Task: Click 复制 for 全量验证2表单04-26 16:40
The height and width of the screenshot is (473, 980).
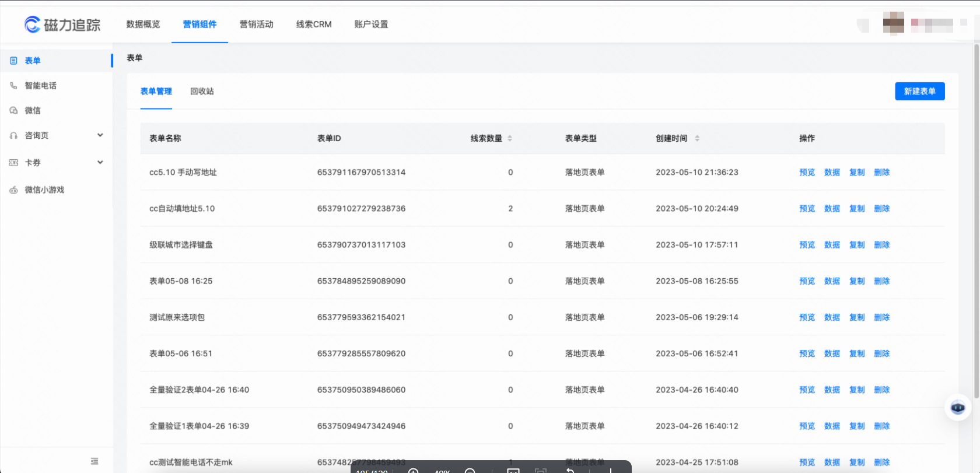Action: 857,390
